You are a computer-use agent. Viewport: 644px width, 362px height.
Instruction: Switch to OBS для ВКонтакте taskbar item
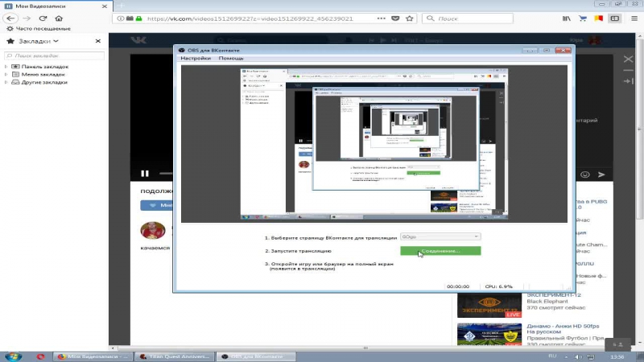click(x=255, y=356)
